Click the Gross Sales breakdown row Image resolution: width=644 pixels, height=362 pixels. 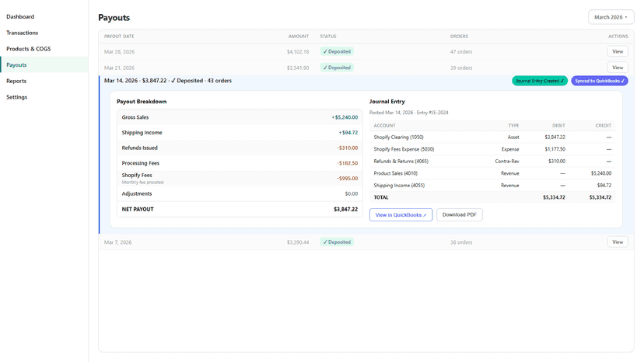(240, 117)
